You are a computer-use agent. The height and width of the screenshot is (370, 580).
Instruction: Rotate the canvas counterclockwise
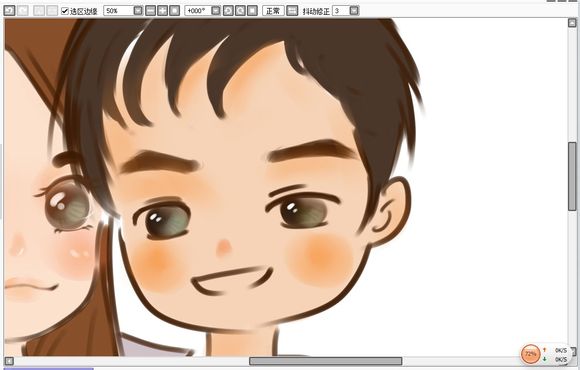tap(228, 11)
